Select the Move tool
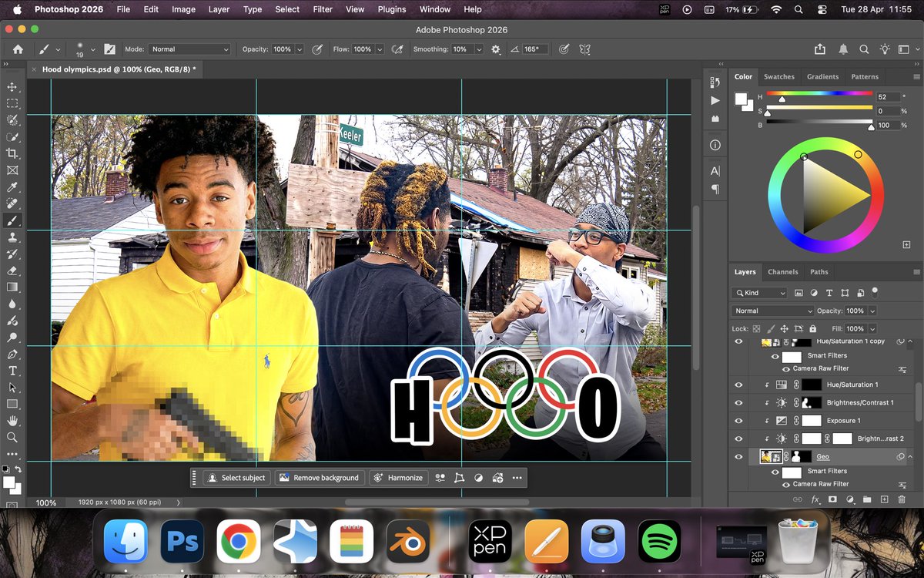 coord(12,86)
